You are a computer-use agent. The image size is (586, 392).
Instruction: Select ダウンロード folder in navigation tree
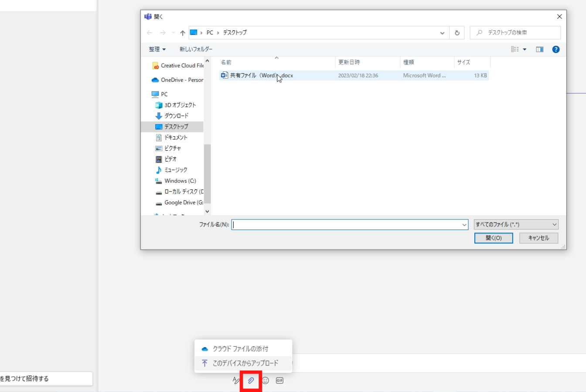coord(176,116)
